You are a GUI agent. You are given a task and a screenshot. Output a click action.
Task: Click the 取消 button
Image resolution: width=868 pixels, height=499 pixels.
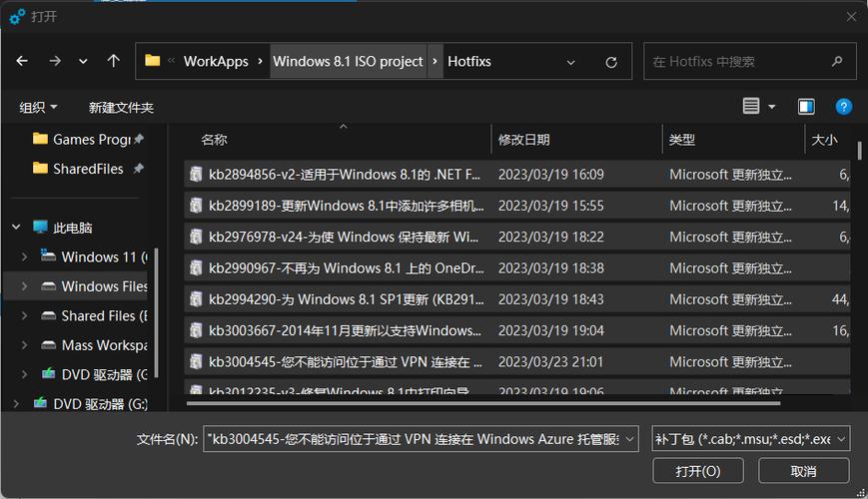(x=803, y=471)
